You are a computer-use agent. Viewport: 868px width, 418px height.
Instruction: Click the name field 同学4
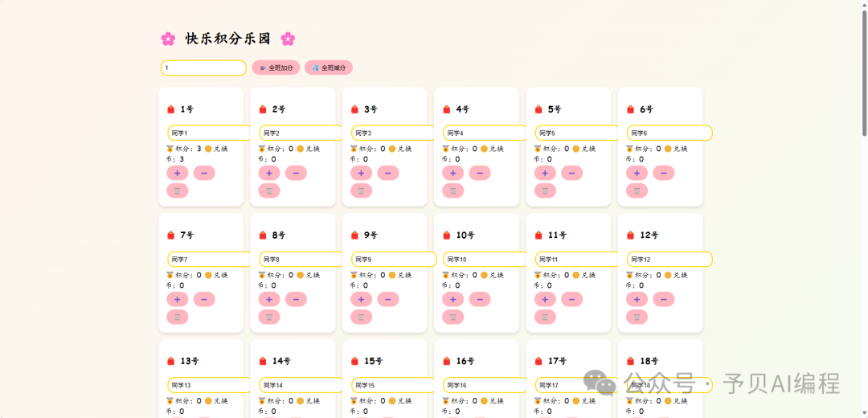pos(485,133)
